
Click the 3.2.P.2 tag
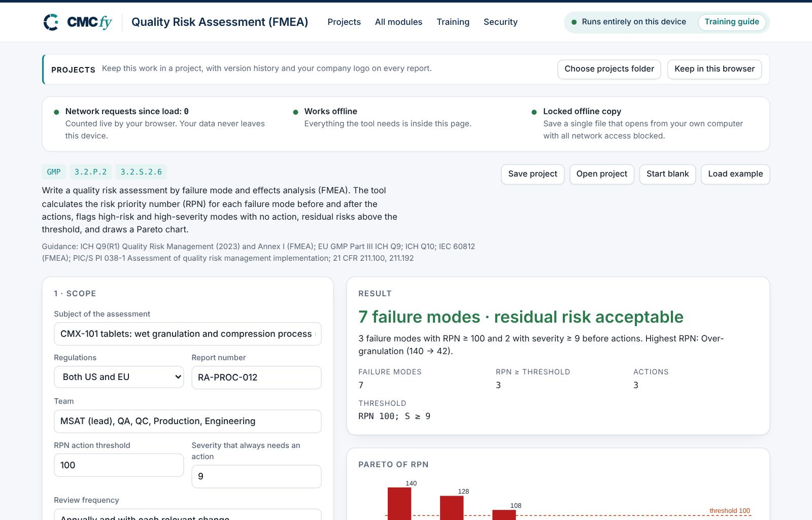coord(90,172)
